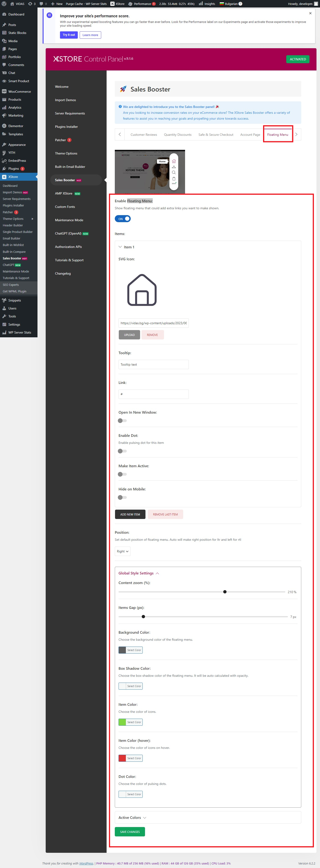Open Plugins icon with 3 badge
Screen dimensions: 320x868
[4, 169]
